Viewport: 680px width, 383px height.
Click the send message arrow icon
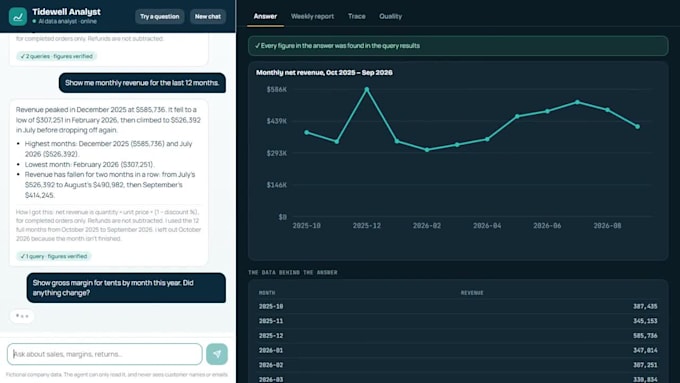tap(217, 354)
